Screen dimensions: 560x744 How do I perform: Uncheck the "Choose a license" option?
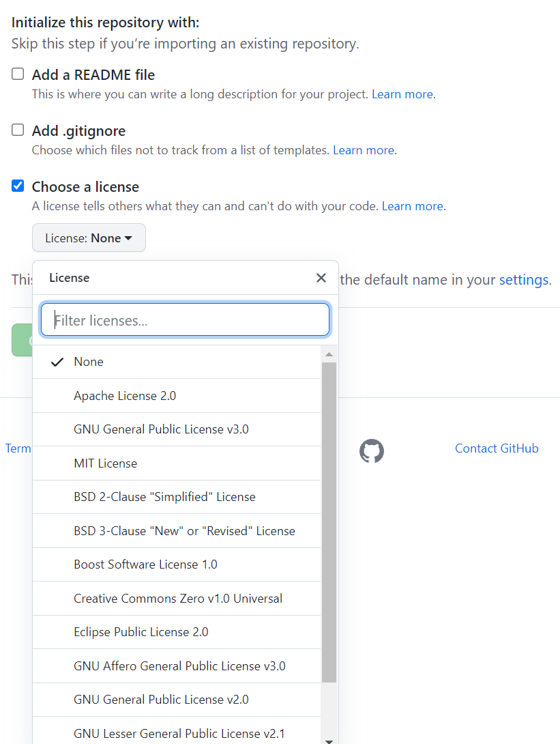click(x=17, y=186)
